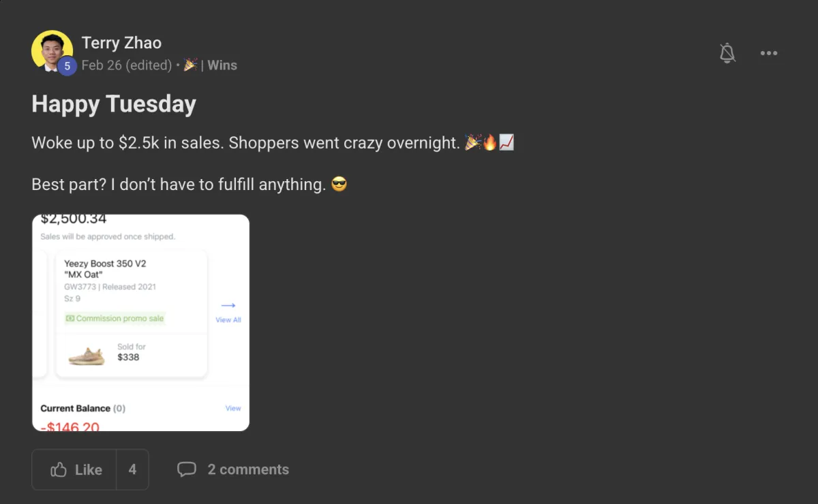The image size is (818, 504).
Task: Click the Feb 26 (edited) timestamp
Action: point(127,65)
